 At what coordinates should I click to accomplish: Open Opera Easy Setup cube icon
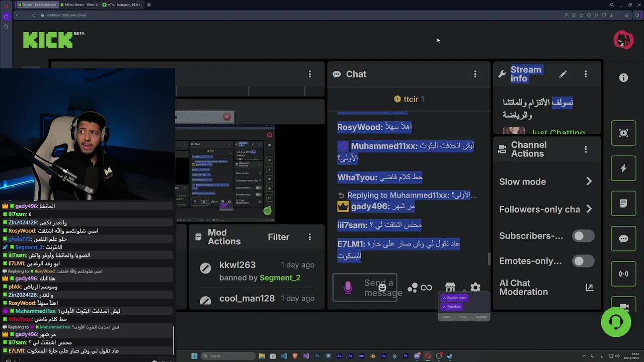pos(637,15)
